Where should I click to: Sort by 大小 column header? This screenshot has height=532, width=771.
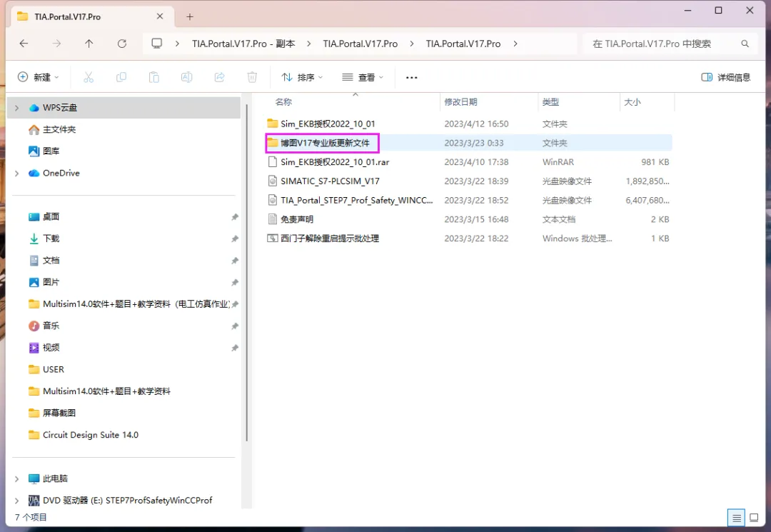(633, 102)
